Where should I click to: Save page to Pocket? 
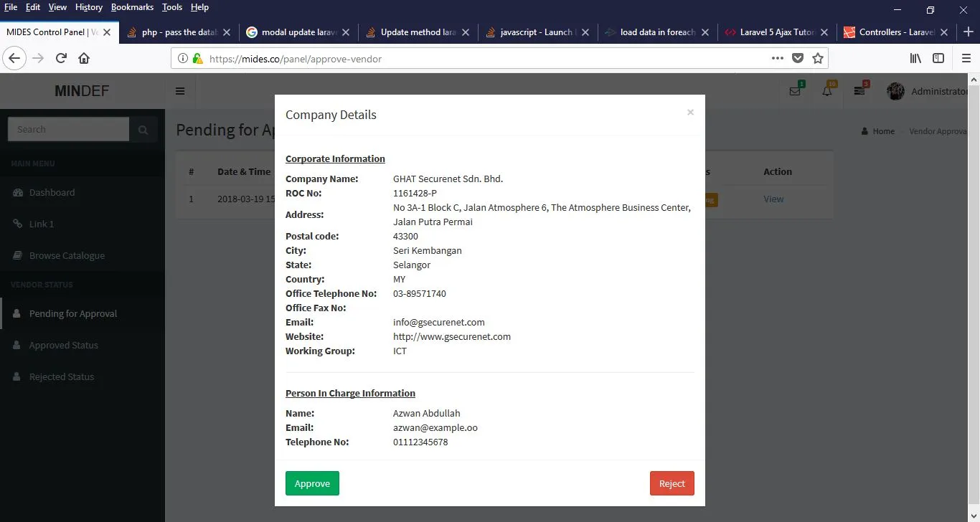[x=798, y=58]
